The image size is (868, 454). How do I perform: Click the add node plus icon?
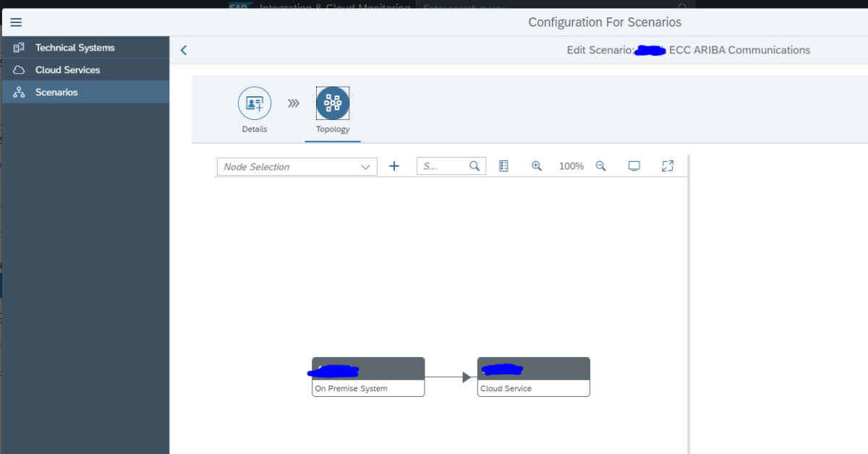(394, 166)
